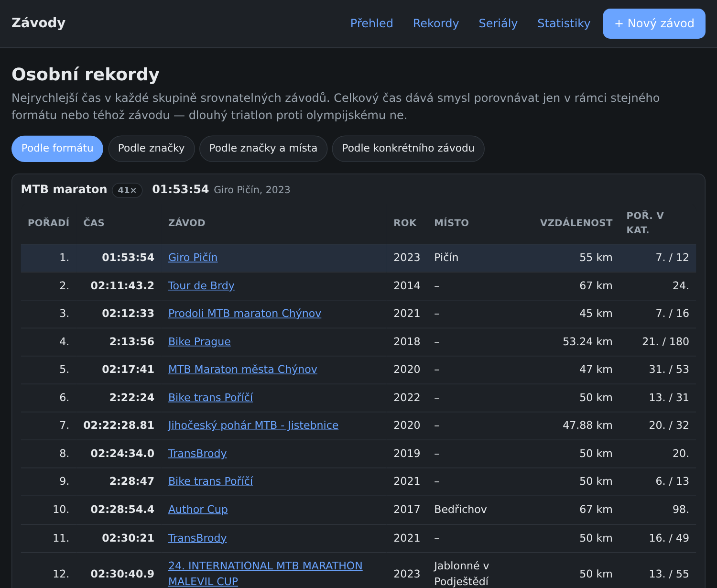Click the Osobní rekordy page heading
Screen dimensions: 717x588
click(86, 75)
